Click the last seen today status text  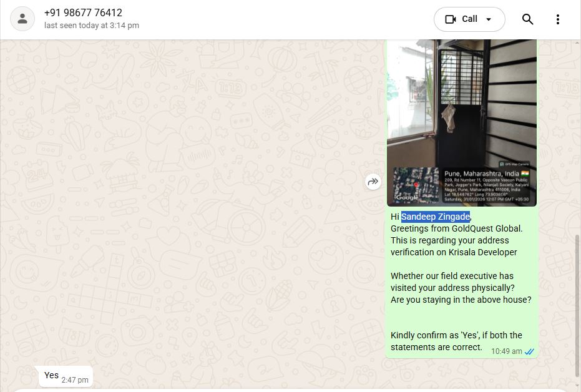click(x=92, y=26)
